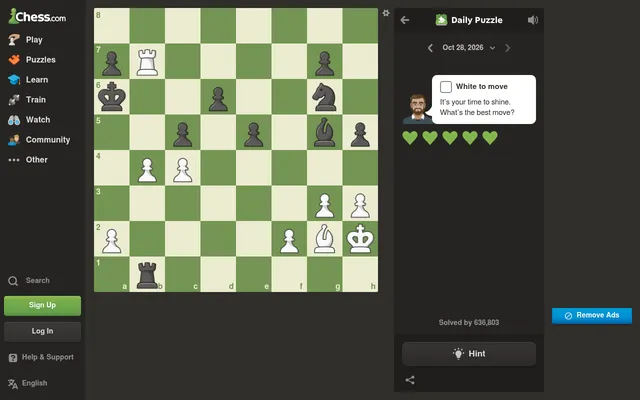Select the white rook on b7

click(147, 62)
